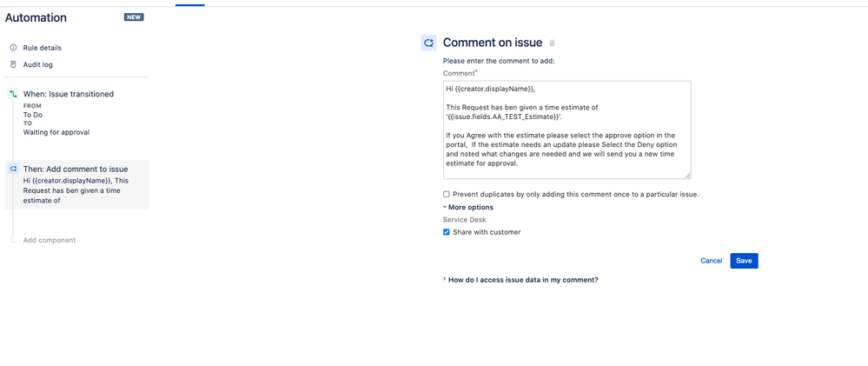The height and width of the screenshot is (366, 868).
Task: Click the Audit log document icon
Action: click(x=13, y=64)
